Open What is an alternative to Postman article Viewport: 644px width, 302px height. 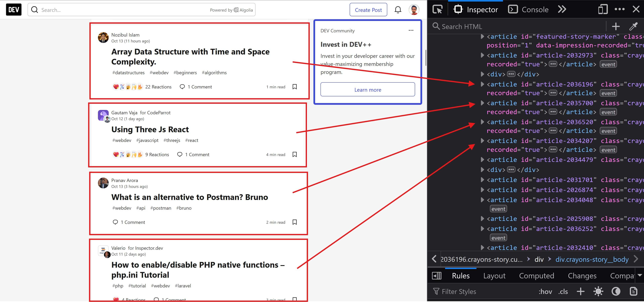[190, 197]
